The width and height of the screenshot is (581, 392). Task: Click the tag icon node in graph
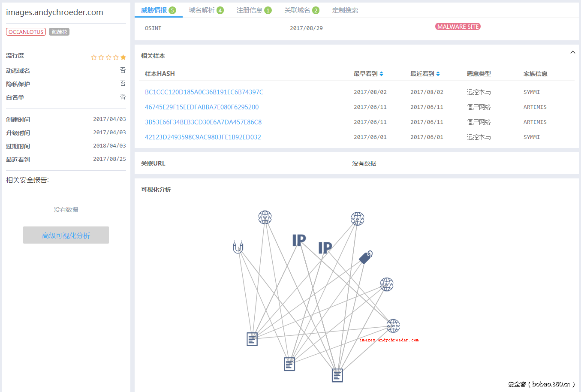tap(365, 257)
